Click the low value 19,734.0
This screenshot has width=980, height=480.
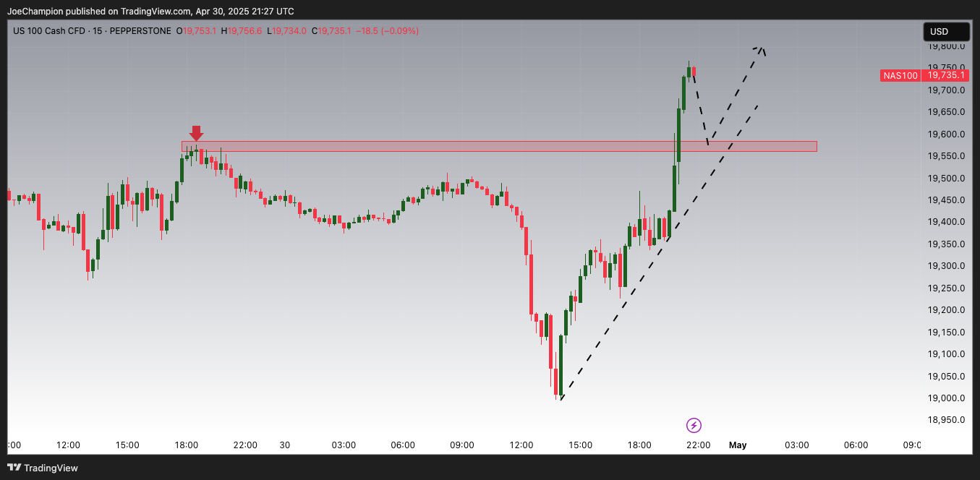pyautogui.click(x=290, y=31)
